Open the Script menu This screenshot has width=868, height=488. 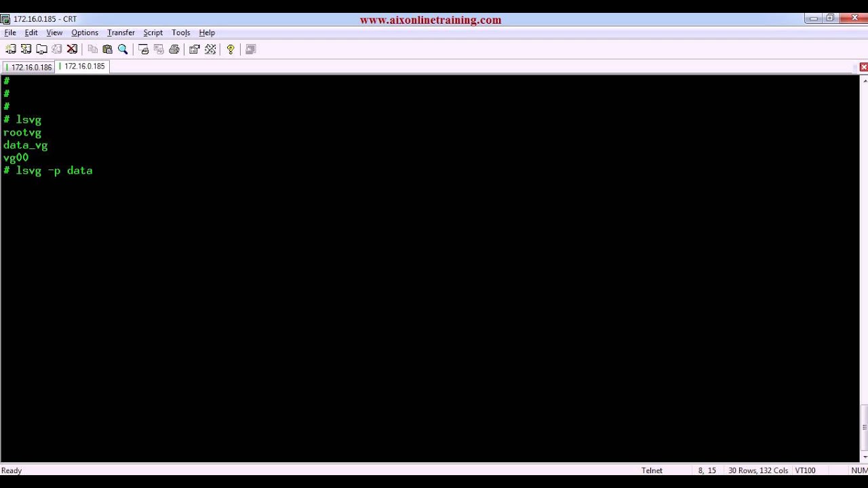[153, 33]
